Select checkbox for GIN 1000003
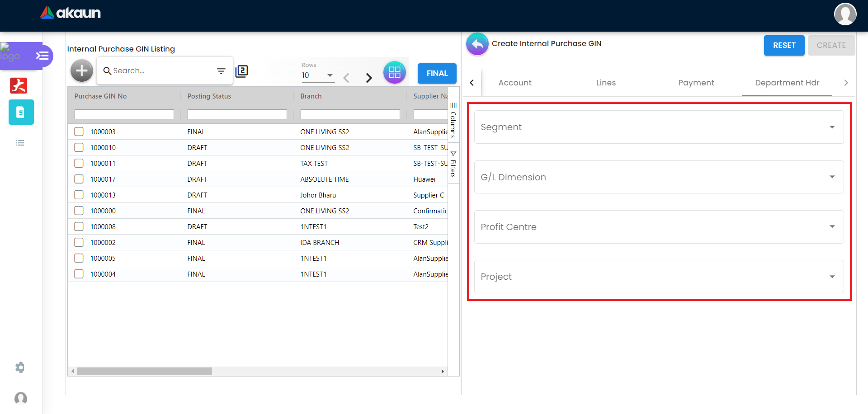Viewport: 868px width, 414px height. coord(79,132)
